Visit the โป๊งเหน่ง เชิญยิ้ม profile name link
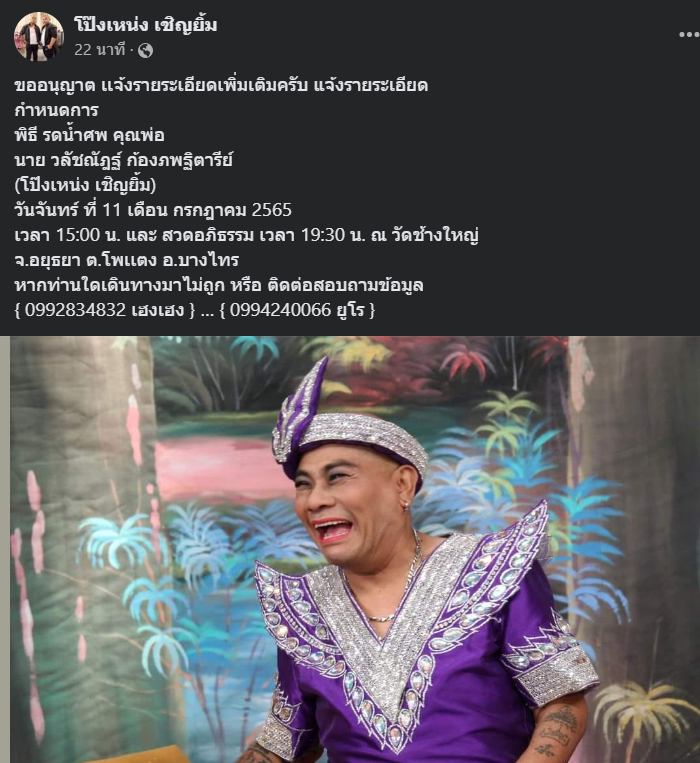This screenshot has width=700, height=763. [x=145, y=24]
